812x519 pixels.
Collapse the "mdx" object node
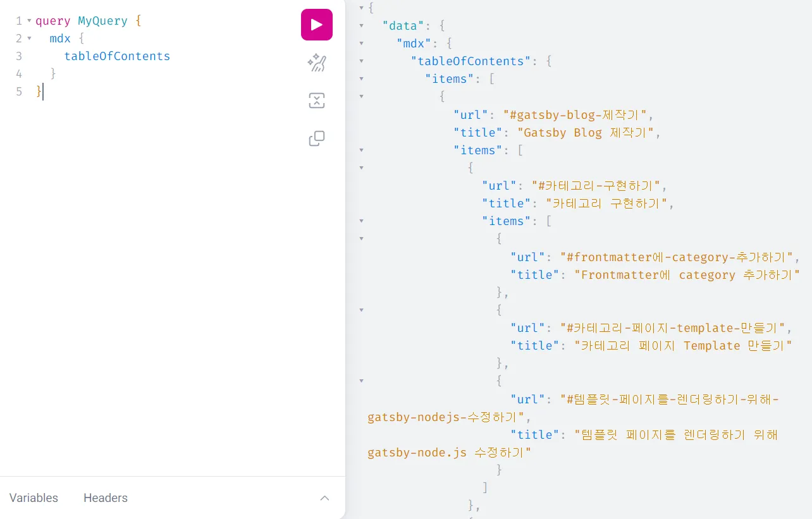(361, 43)
